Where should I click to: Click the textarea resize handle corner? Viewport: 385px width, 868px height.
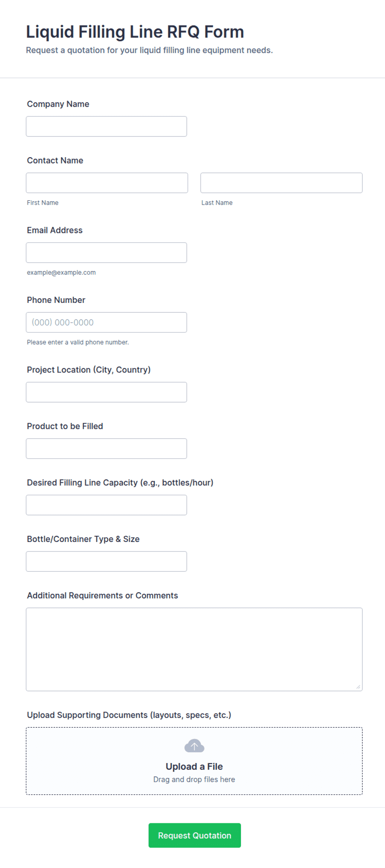pos(358,687)
